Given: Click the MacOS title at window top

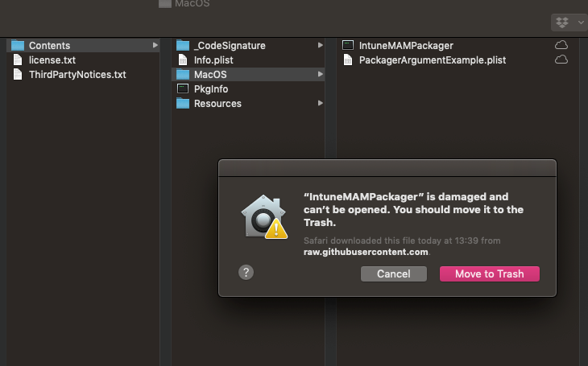Looking at the screenshot, I should click(192, 4).
